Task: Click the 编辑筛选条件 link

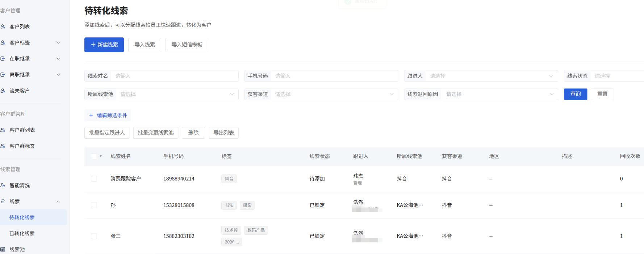Action: point(108,115)
